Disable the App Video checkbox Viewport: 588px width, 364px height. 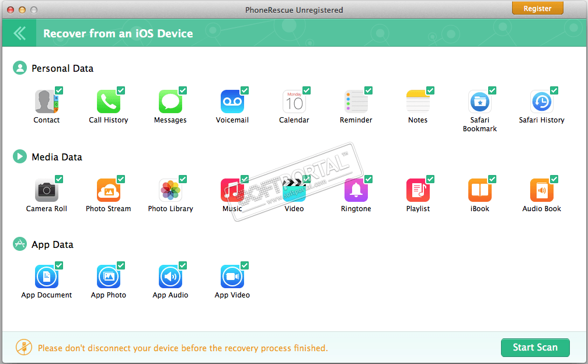pos(245,265)
